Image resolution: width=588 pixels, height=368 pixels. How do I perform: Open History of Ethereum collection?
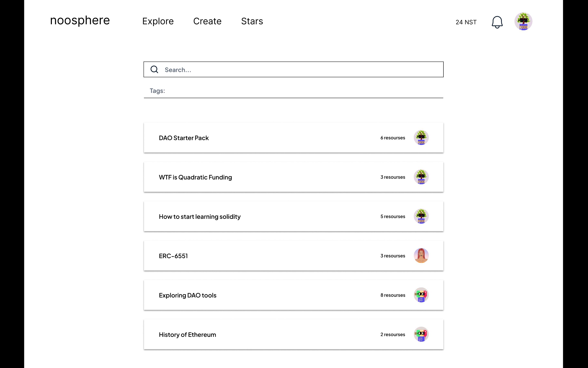[294, 334]
